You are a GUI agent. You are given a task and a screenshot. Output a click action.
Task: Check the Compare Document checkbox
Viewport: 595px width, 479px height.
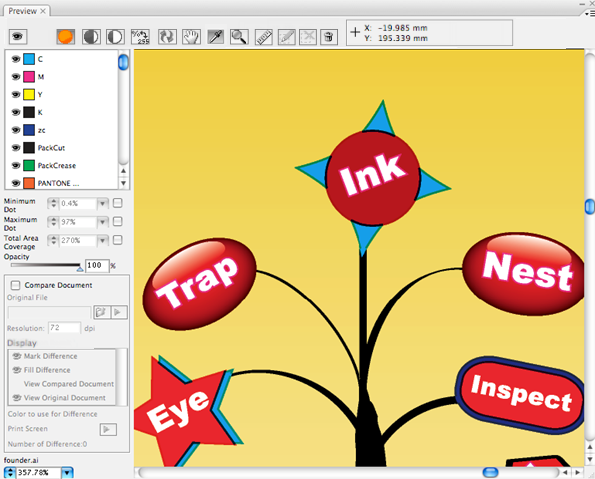click(x=16, y=285)
